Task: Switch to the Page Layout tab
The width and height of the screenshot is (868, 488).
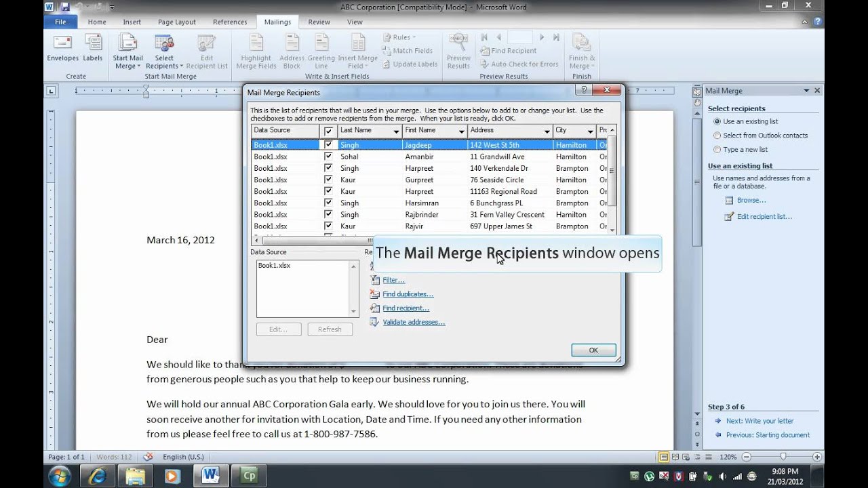Action: (x=176, y=22)
